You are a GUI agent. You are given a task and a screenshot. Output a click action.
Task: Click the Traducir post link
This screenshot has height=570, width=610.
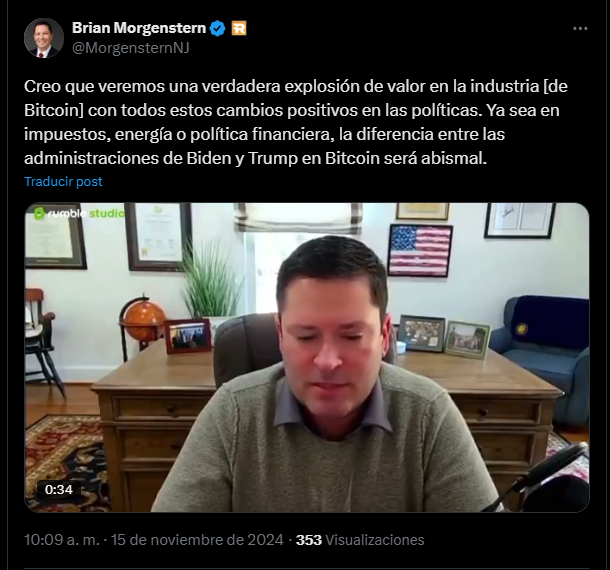pyautogui.click(x=63, y=181)
